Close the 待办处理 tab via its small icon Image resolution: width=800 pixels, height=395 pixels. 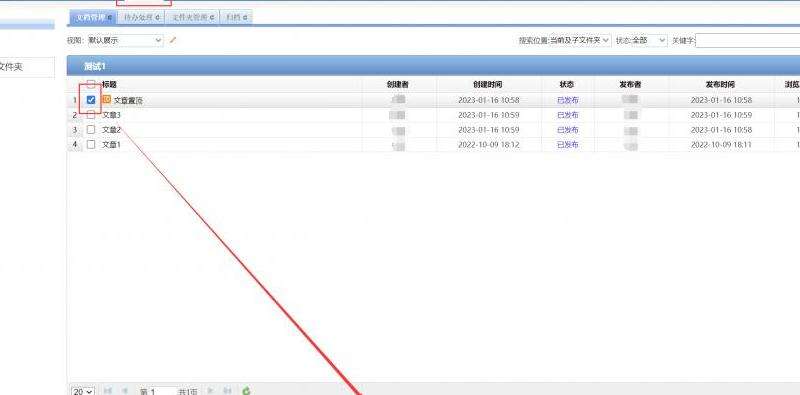click(x=158, y=18)
